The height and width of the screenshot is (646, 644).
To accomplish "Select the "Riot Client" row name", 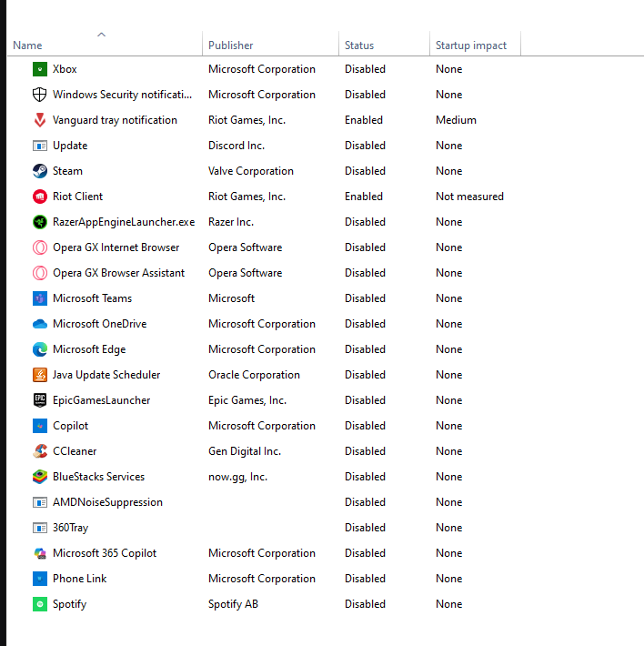I will 77,197.
